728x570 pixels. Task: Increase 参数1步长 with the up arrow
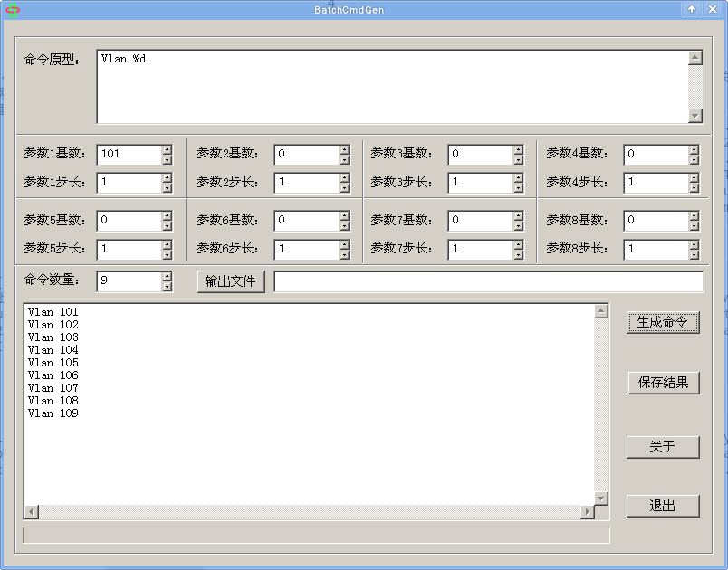(x=168, y=178)
